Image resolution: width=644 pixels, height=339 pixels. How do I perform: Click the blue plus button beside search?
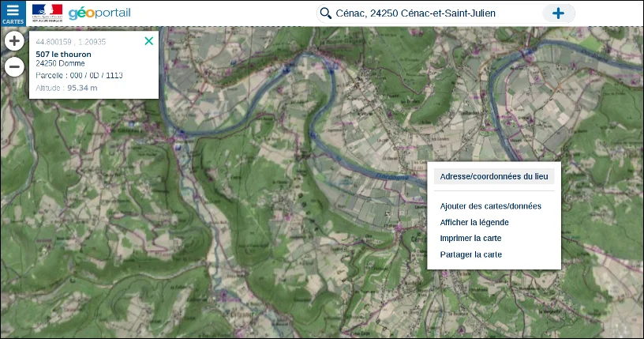[x=558, y=13]
